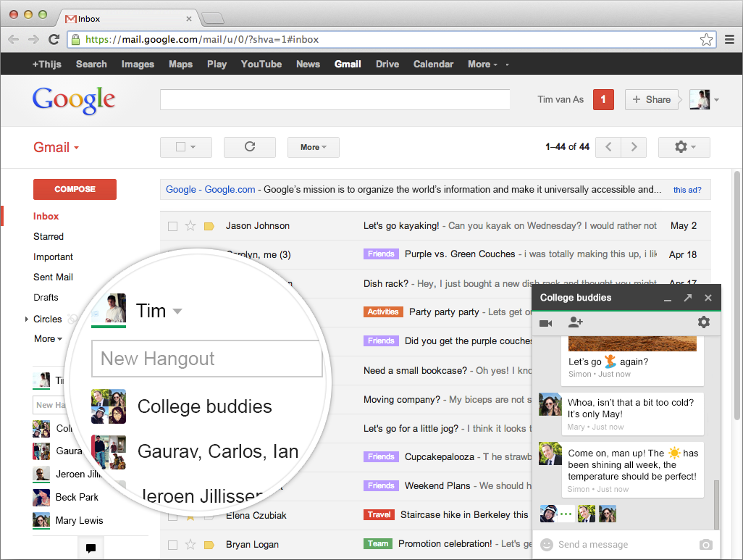
Task: Select the Jason Johnson email checkbox
Action: tap(172, 226)
